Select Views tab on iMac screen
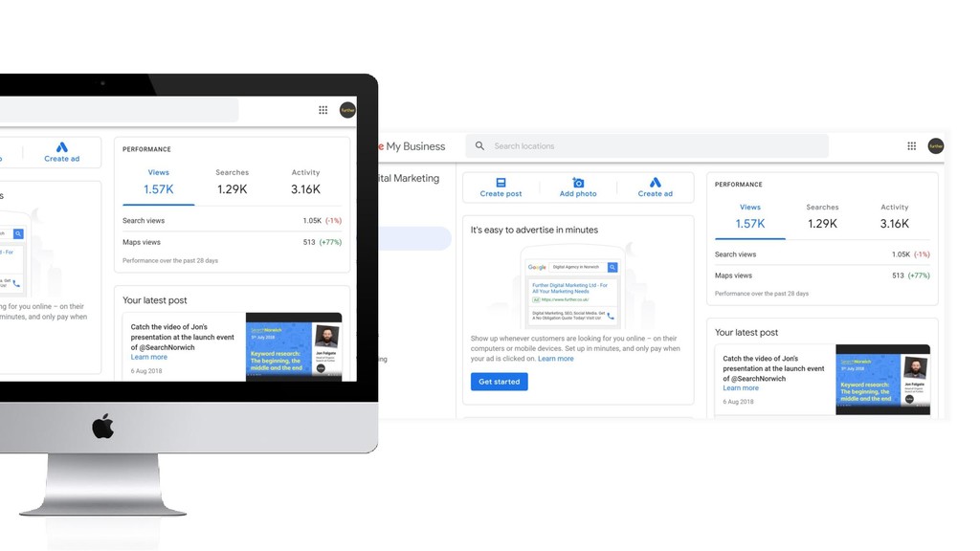 158,183
